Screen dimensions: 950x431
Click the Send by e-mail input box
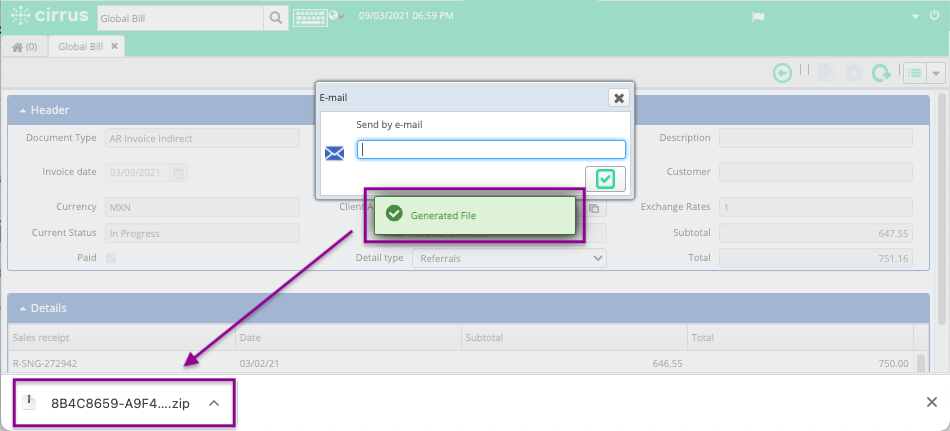pyautogui.click(x=491, y=150)
